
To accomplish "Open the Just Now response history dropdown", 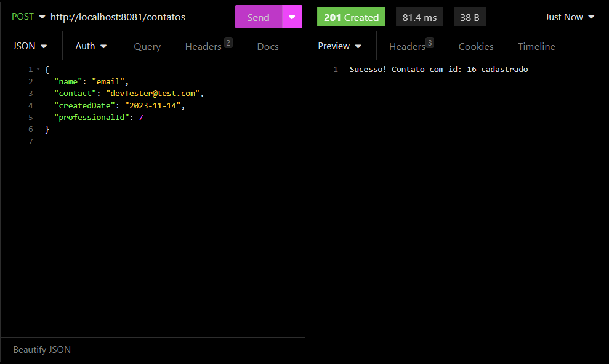I will [x=569, y=17].
